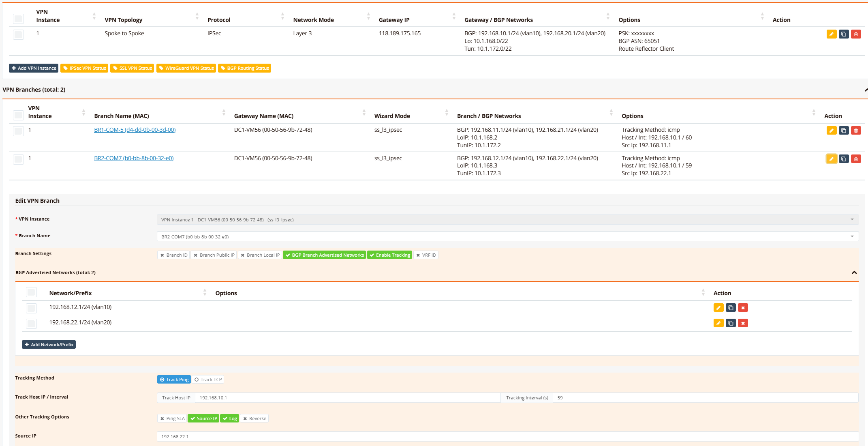This screenshot has width=868, height=446.
Task: Remove network 192.168.22.1/24 (vlan20)
Action: coord(743,323)
